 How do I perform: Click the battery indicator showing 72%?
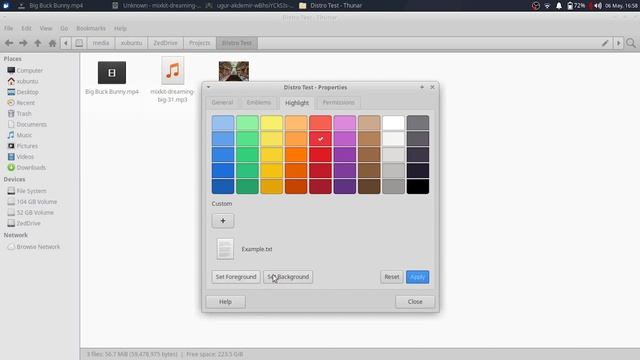[x=576, y=6]
